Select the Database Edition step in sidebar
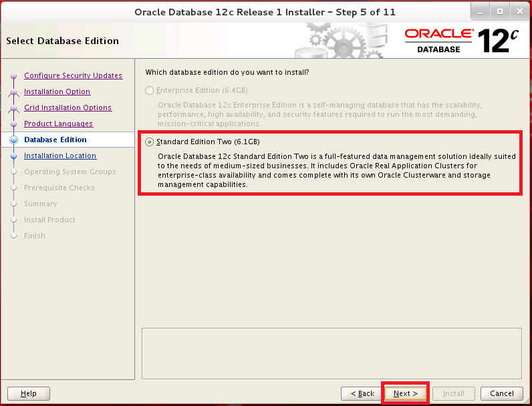 (55, 140)
